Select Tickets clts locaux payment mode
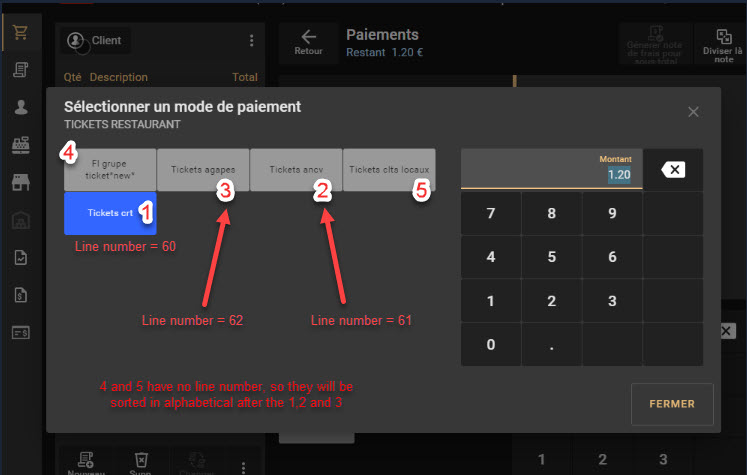 pyautogui.click(x=389, y=170)
